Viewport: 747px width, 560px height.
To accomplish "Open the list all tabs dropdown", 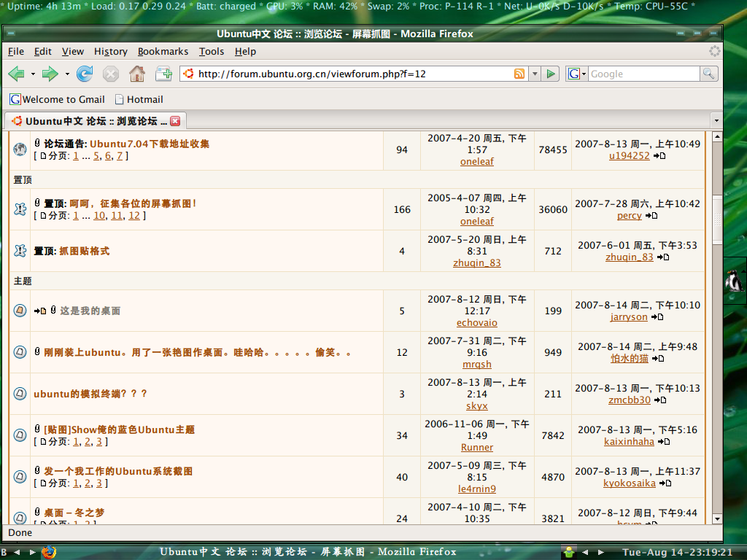I will coord(716,120).
